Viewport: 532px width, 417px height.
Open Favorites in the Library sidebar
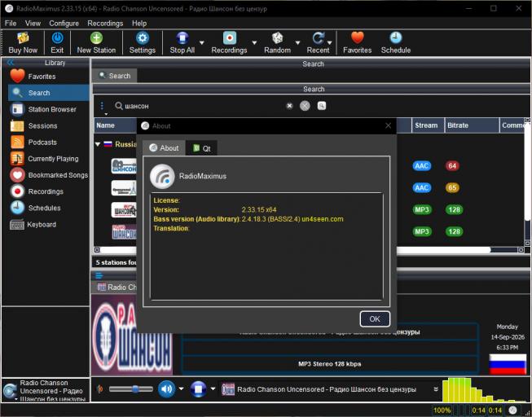[49, 77]
